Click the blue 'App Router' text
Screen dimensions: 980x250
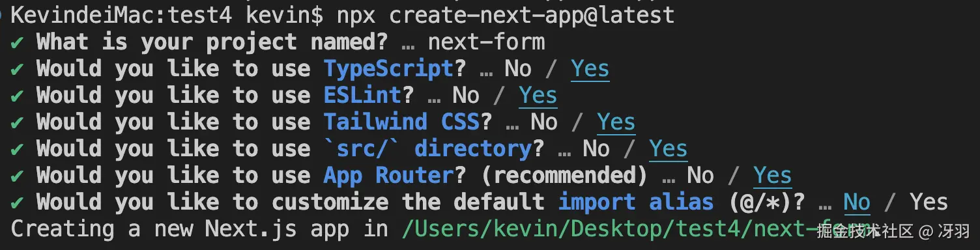pyautogui.click(x=388, y=175)
